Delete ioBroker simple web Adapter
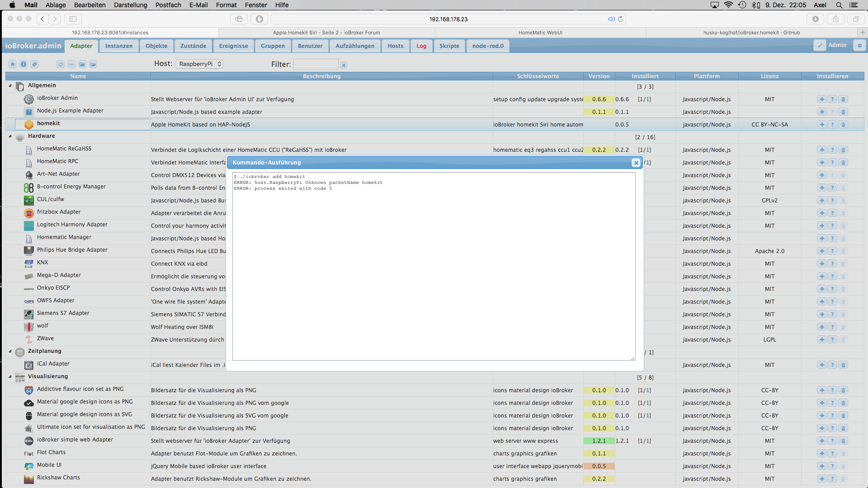Image resolution: width=868 pixels, height=488 pixels. coord(843,441)
